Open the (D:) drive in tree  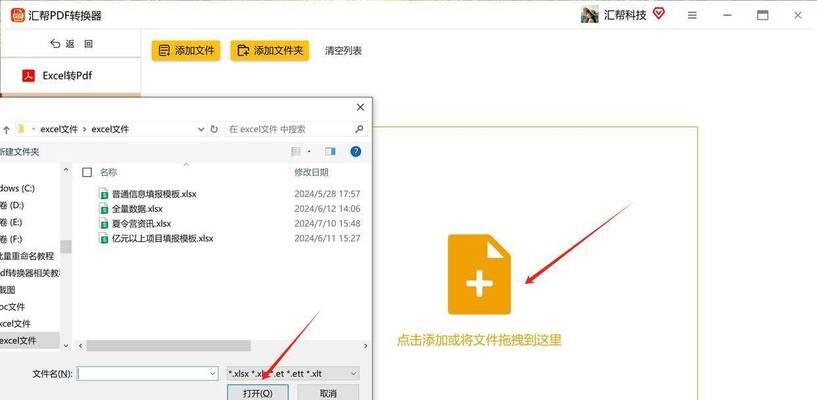pyautogui.click(x=12, y=205)
